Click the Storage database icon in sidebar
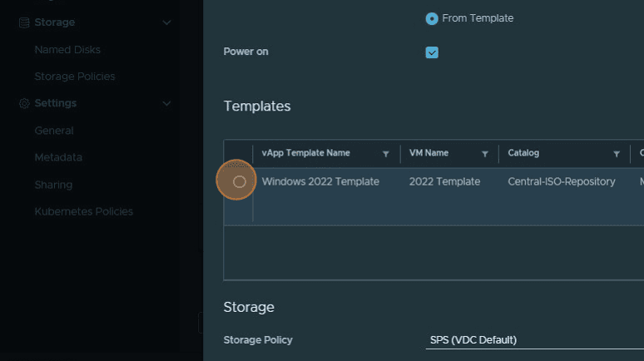644x361 pixels. (24, 23)
